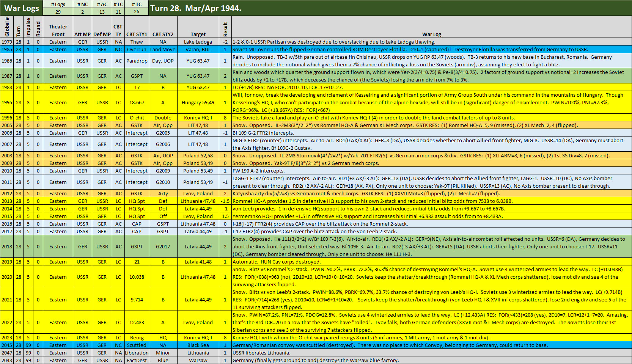Select global number cell 2022
Screen dimensions: 632x364
(x=7, y=322)
